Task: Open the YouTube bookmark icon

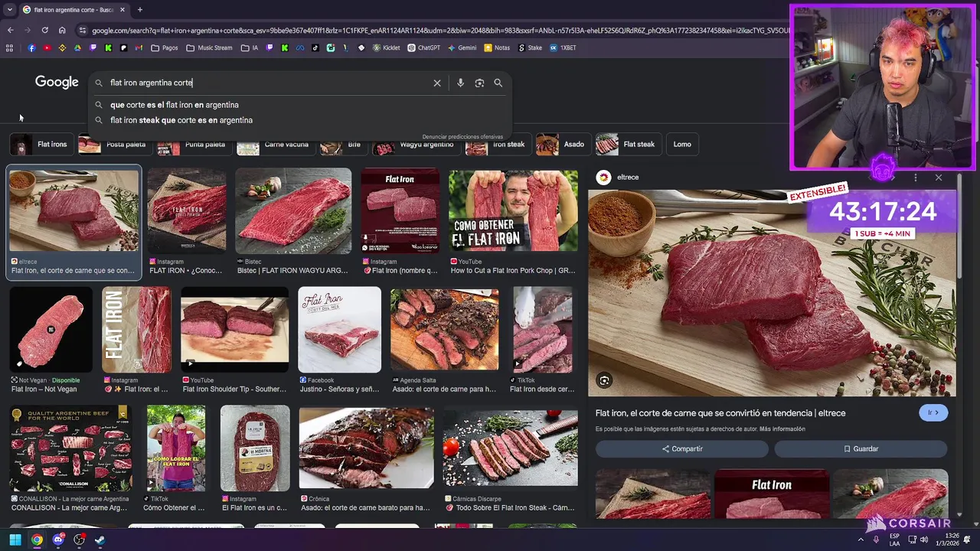Action: point(47,47)
